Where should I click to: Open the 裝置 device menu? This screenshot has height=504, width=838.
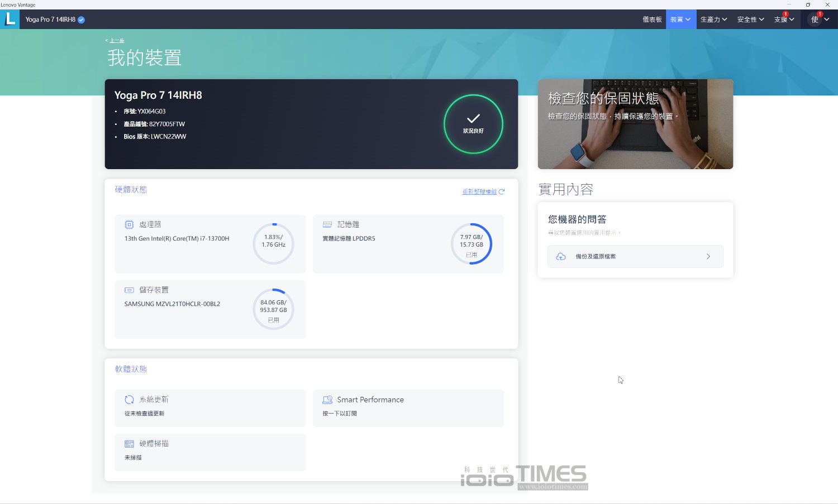pyautogui.click(x=681, y=20)
